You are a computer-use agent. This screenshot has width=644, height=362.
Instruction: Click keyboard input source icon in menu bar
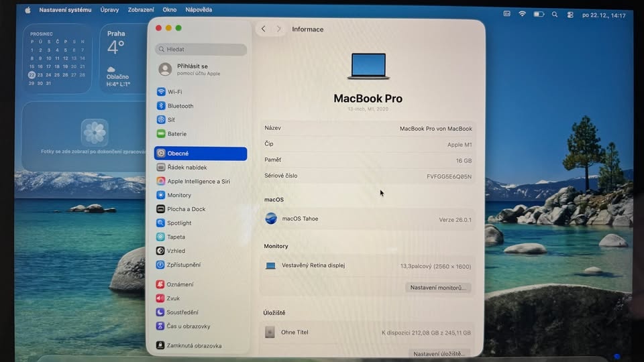tap(507, 14)
